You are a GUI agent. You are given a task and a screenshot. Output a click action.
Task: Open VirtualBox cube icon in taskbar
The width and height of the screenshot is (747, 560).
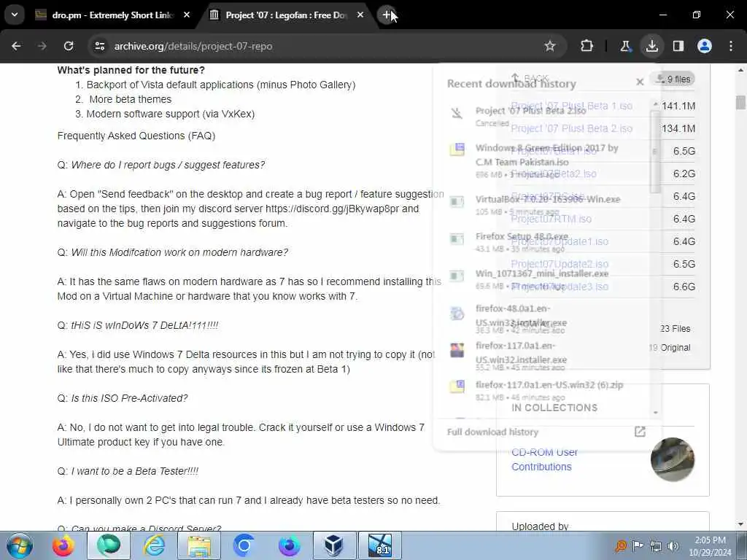point(334,545)
